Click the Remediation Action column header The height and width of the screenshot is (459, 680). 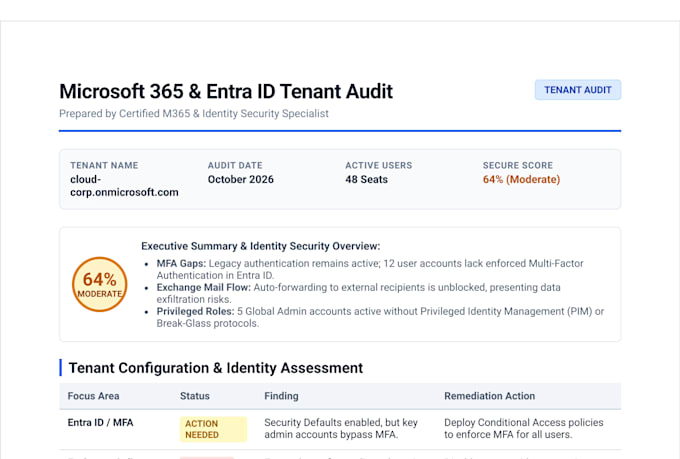click(x=490, y=396)
